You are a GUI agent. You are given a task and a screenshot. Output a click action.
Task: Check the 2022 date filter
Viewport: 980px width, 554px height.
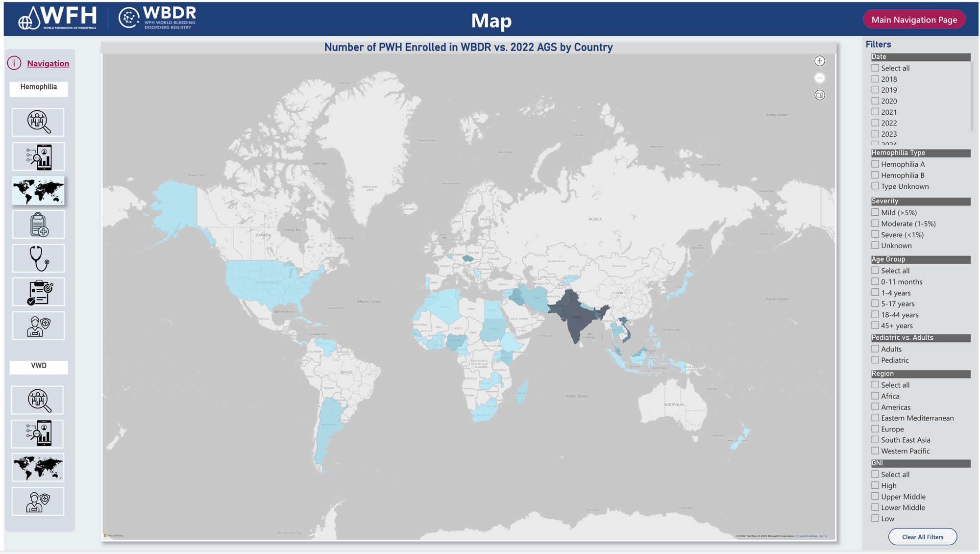875,123
